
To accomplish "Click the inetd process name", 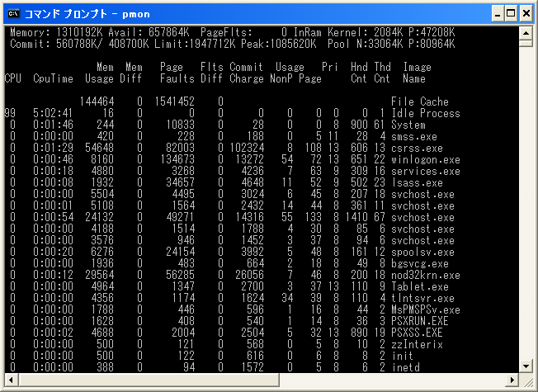I will (405, 367).
